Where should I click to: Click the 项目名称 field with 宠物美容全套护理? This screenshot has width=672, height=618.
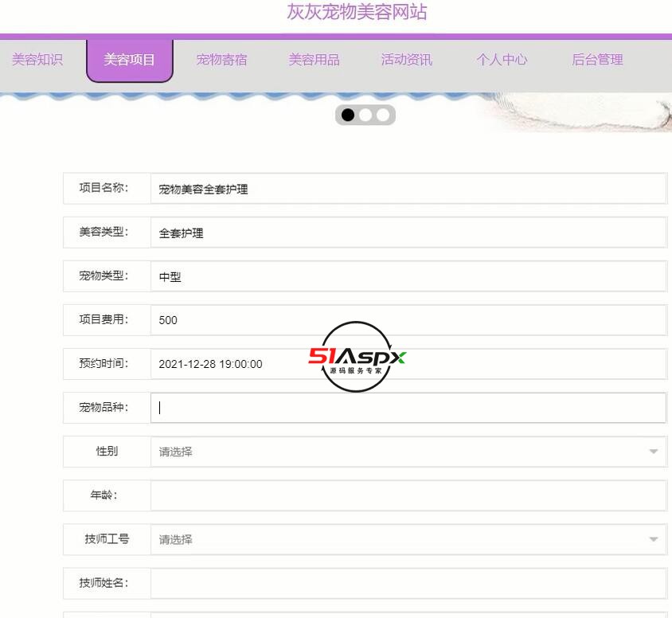[x=408, y=189]
